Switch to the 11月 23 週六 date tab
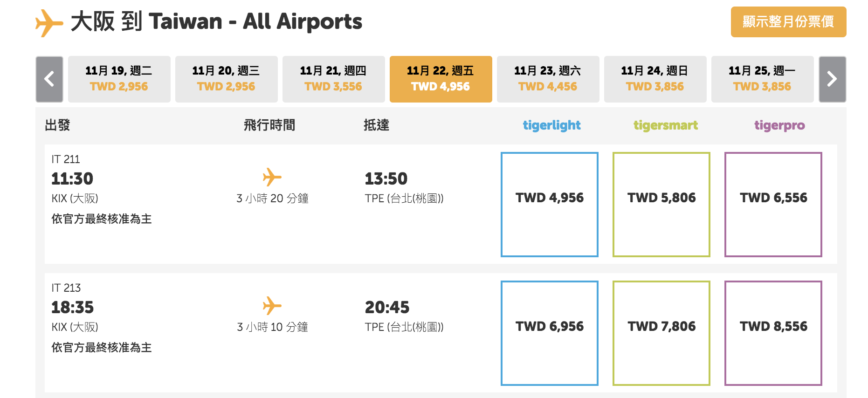The image size is (868, 398). (x=548, y=79)
